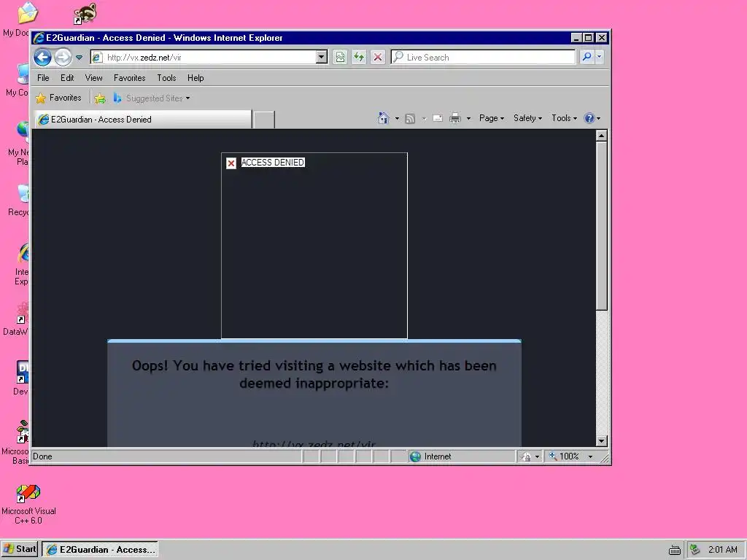Click the broken image ACCESS DENIED placeholder
The height and width of the screenshot is (560, 747).
pyautogui.click(x=314, y=246)
